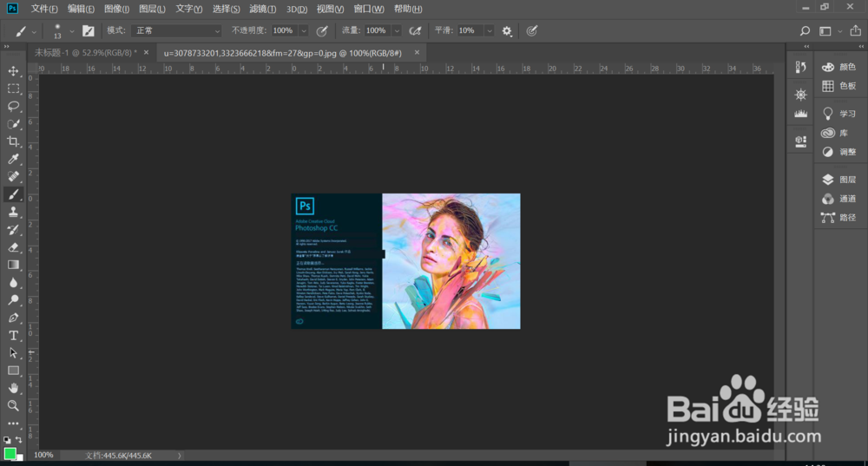Click the green foreground color swatch
This screenshot has width=868, height=466.
10,454
